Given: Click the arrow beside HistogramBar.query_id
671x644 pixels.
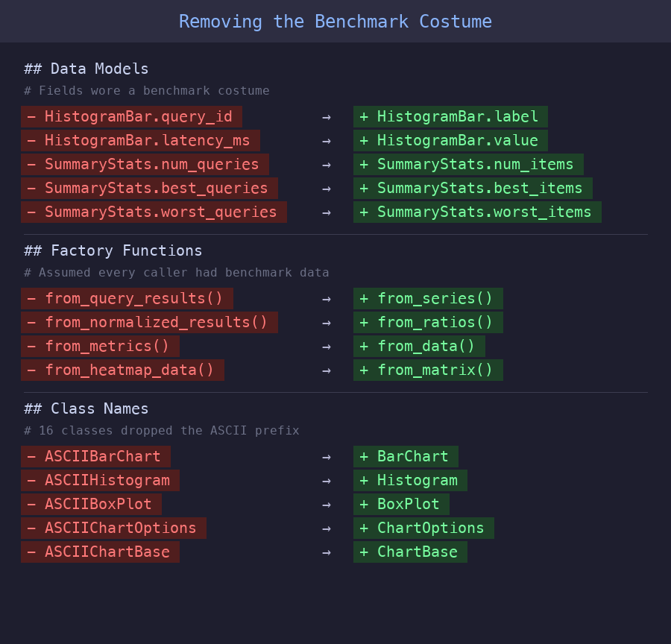Looking at the screenshot, I should pyautogui.click(x=327, y=116).
